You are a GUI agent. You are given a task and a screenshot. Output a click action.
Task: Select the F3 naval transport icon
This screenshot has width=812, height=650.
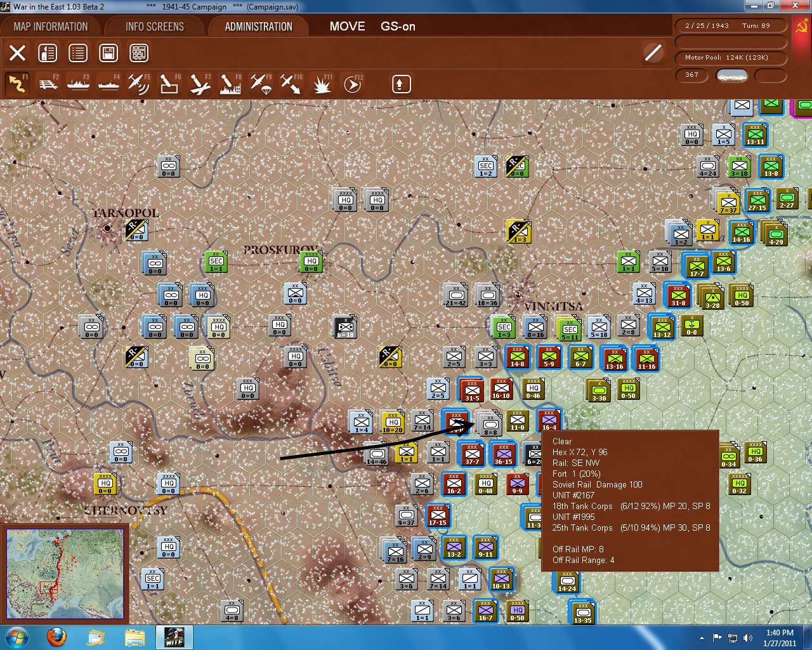click(x=78, y=84)
